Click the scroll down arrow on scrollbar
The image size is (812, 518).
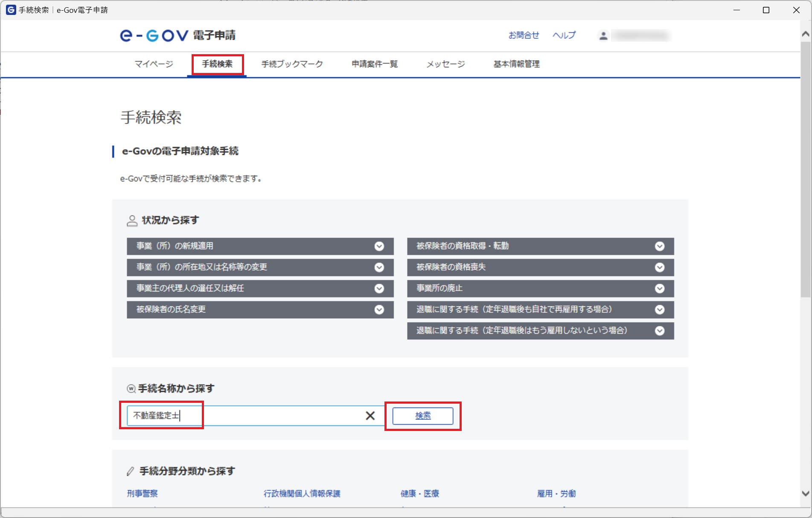click(x=805, y=494)
